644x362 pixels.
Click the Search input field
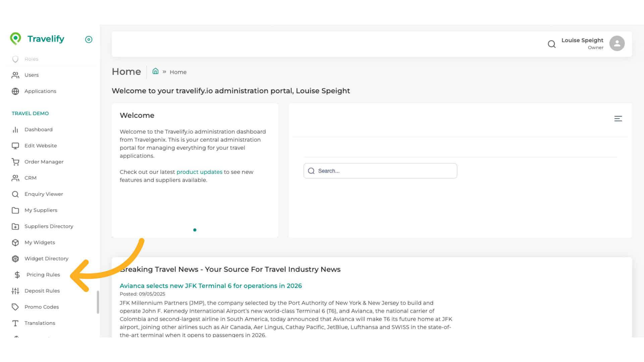(380, 171)
